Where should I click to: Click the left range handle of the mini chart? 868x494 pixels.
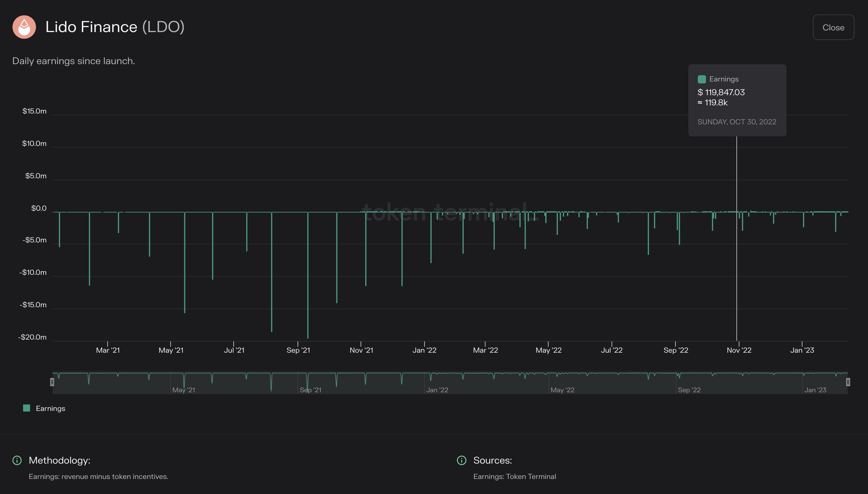click(53, 382)
